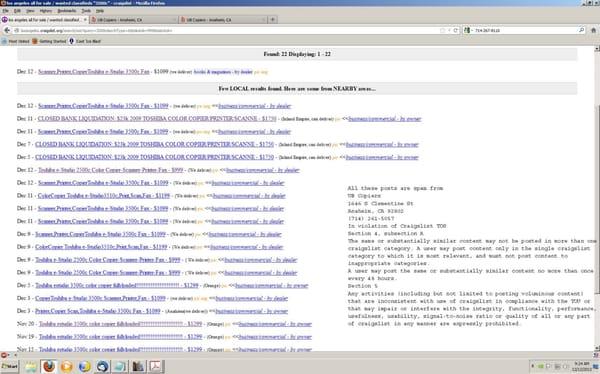Viewport: 600px width, 374px height.
Task: Open the orange media player taskbar icon
Action: tap(67, 366)
